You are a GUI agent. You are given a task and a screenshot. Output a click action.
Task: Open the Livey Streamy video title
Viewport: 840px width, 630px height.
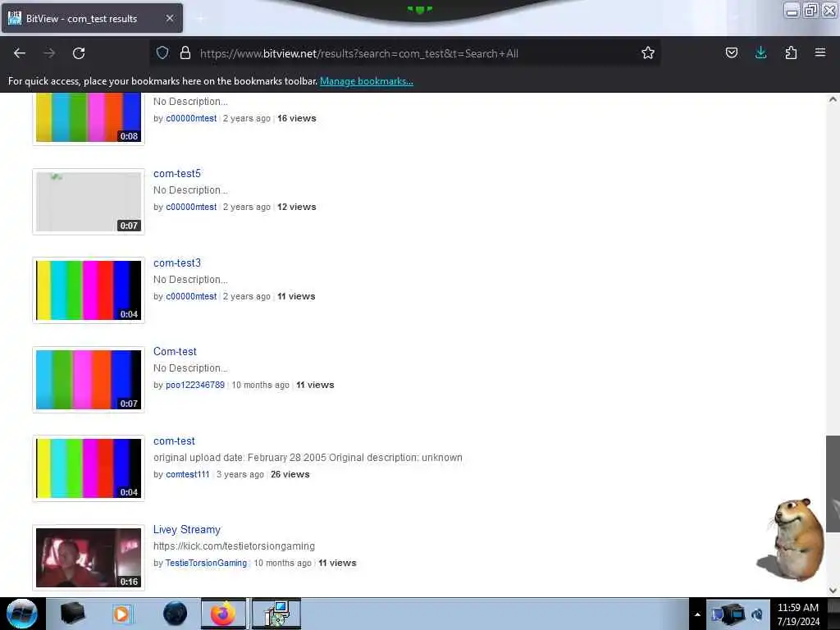pyautogui.click(x=187, y=529)
